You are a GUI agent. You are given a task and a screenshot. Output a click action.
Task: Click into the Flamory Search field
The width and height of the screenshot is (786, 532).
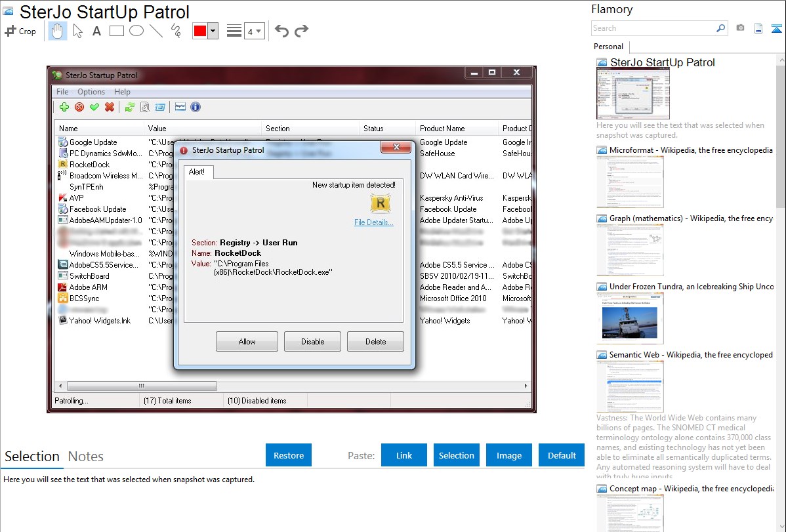coord(653,28)
